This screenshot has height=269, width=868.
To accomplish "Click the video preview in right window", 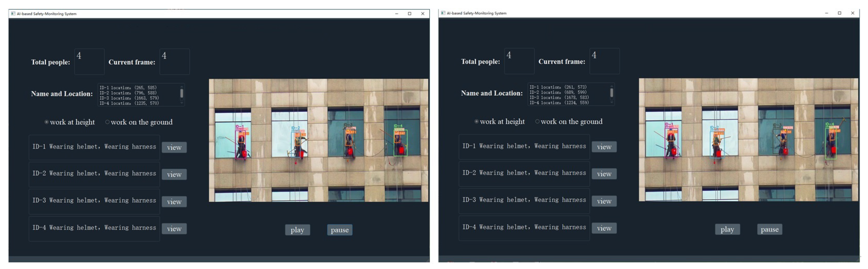I will click(748, 139).
